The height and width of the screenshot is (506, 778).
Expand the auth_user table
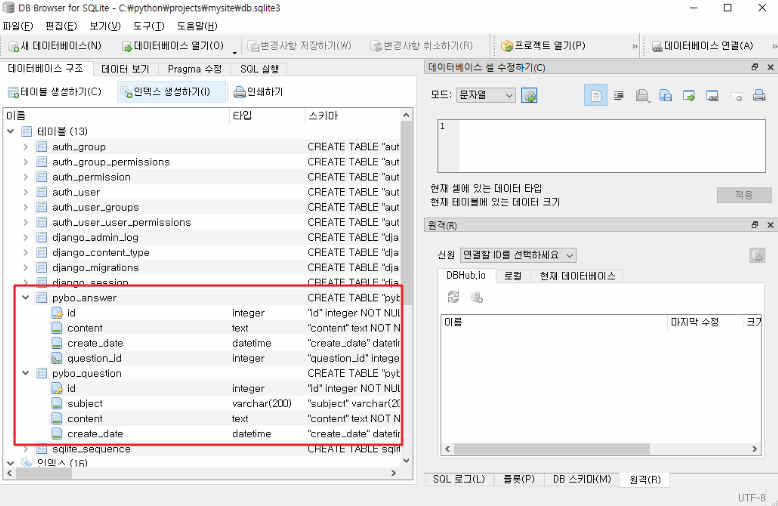26,192
